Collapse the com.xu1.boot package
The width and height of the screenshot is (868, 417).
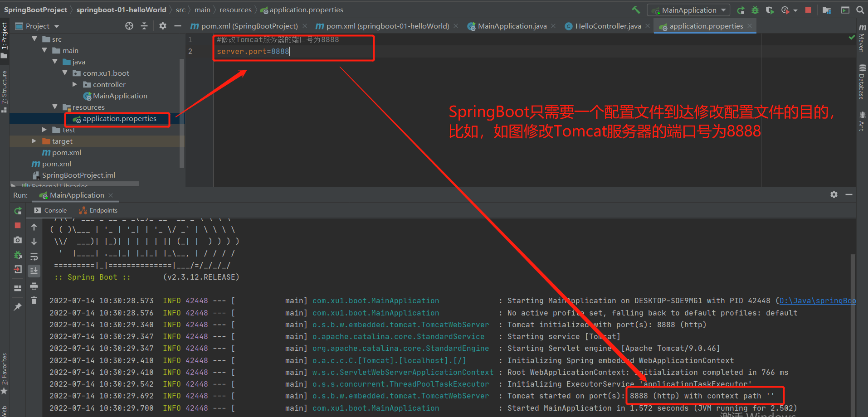pos(65,73)
